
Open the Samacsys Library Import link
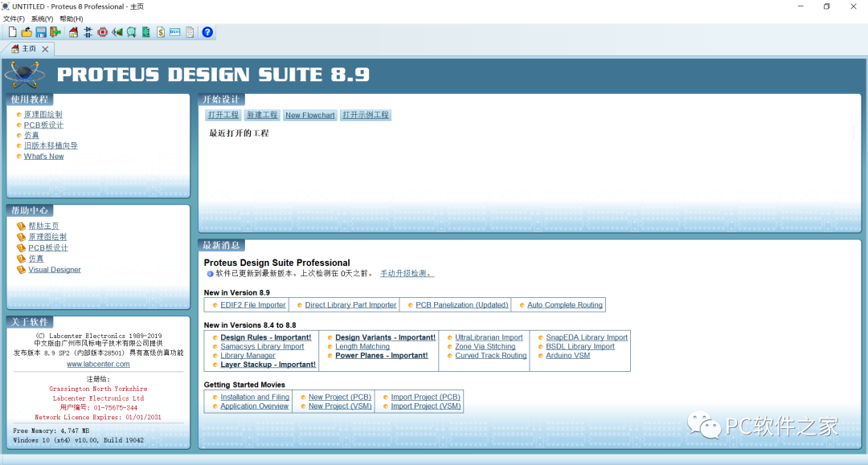coord(262,347)
